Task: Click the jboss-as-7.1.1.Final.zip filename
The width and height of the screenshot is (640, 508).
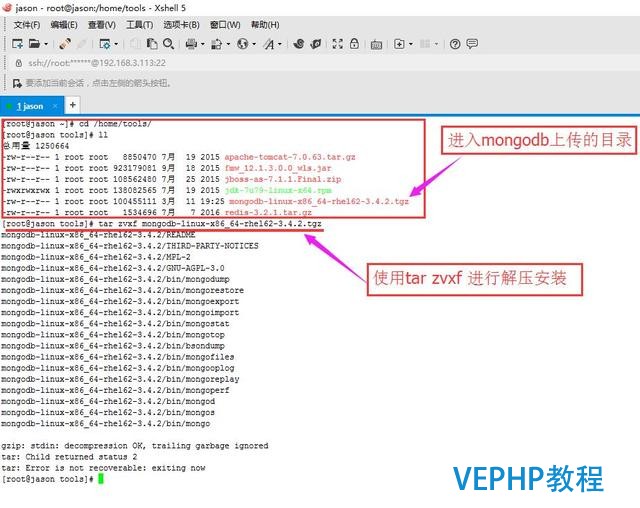Action: (x=282, y=179)
